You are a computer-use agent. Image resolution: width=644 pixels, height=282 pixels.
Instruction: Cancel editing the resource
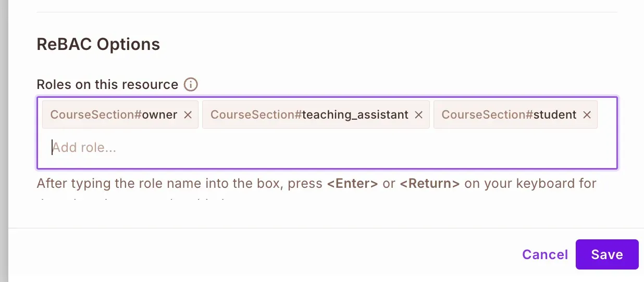pos(544,254)
